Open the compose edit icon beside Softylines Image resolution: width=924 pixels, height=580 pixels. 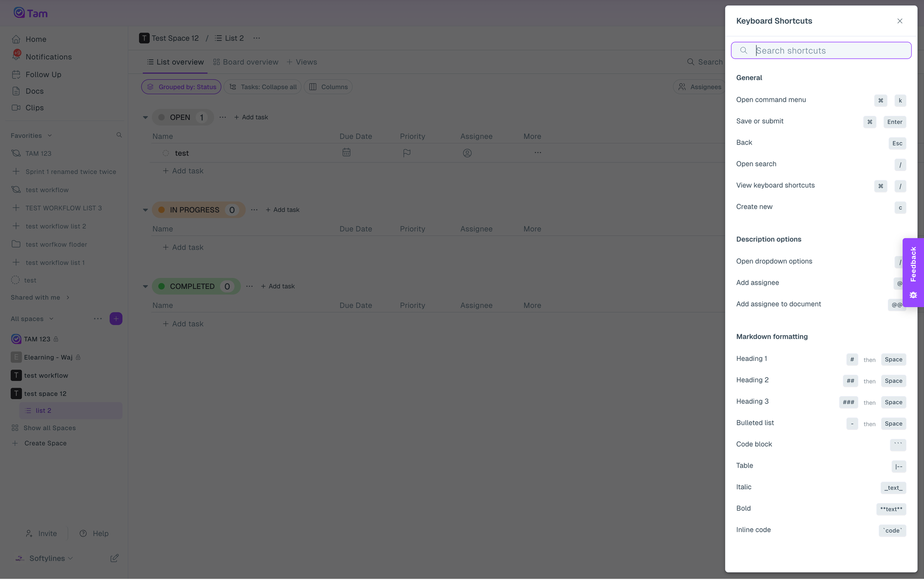click(114, 558)
